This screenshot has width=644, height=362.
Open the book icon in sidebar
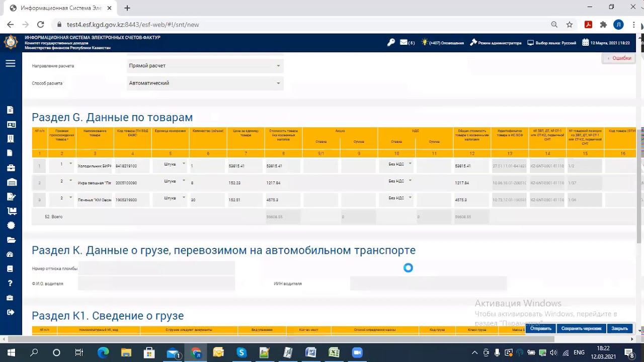(11, 269)
